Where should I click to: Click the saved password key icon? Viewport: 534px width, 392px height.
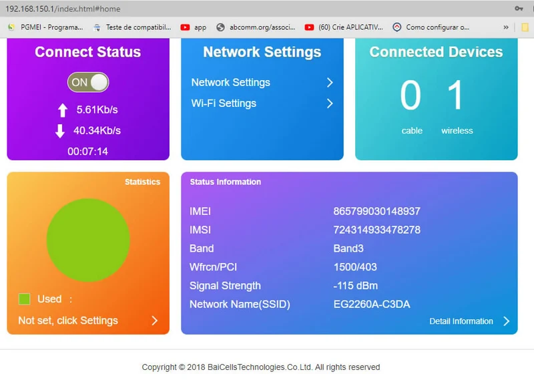click(x=519, y=9)
